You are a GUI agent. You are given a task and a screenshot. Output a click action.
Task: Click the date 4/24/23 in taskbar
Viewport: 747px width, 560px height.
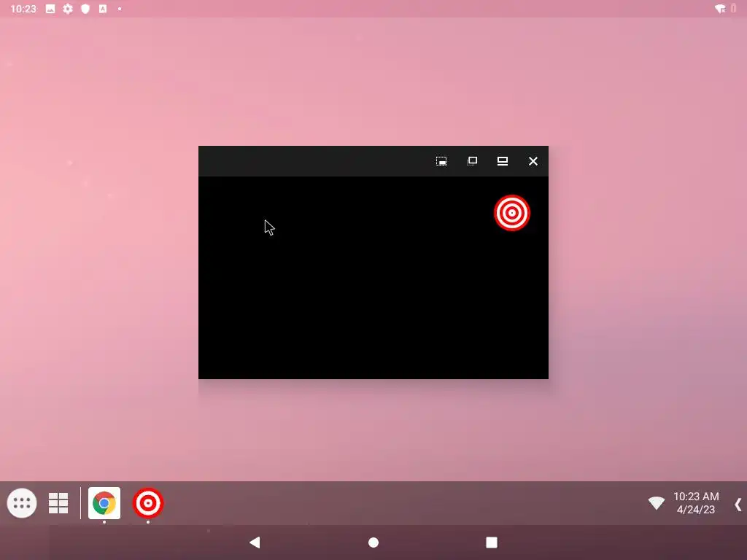tap(696, 510)
